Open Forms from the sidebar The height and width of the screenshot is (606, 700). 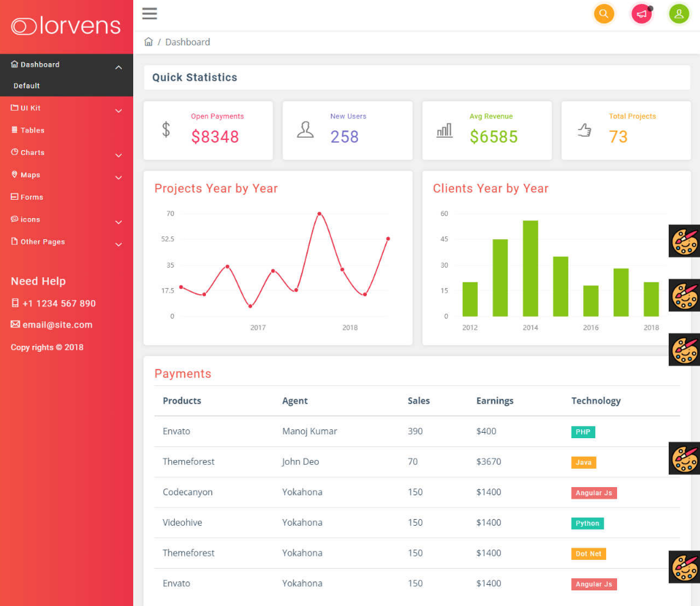(x=31, y=197)
